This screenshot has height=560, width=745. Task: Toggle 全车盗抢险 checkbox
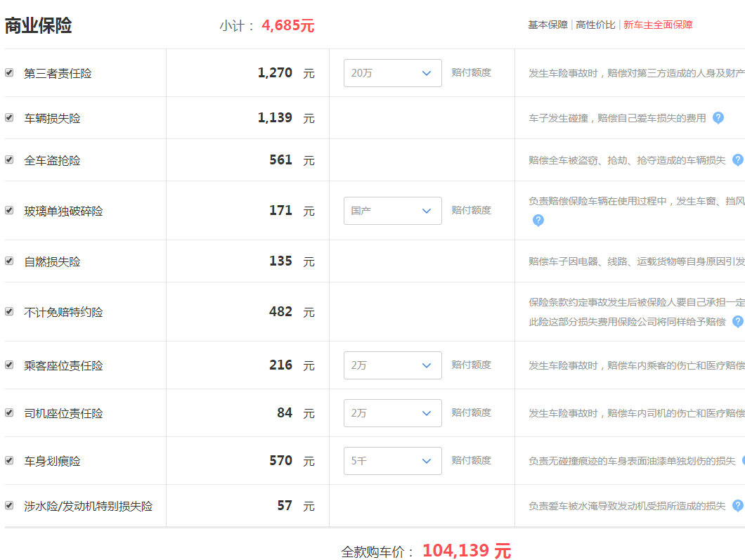tap(9, 159)
